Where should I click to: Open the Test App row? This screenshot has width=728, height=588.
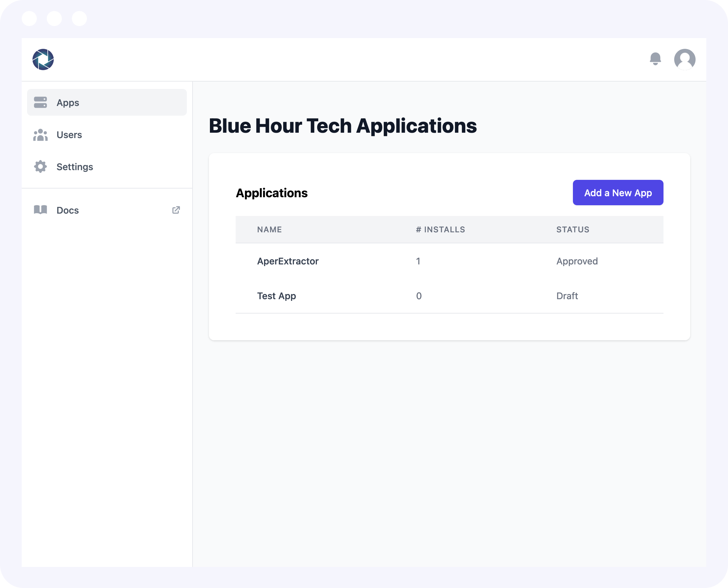(x=276, y=296)
